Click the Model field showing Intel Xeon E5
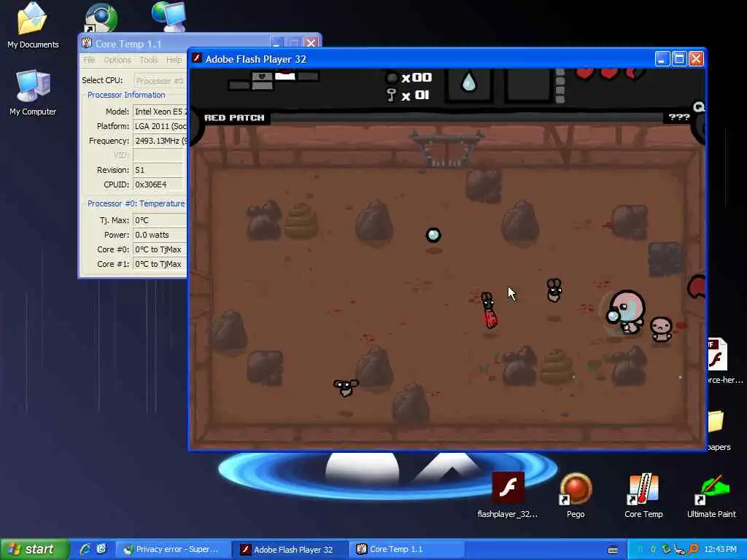 click(160, 112)
